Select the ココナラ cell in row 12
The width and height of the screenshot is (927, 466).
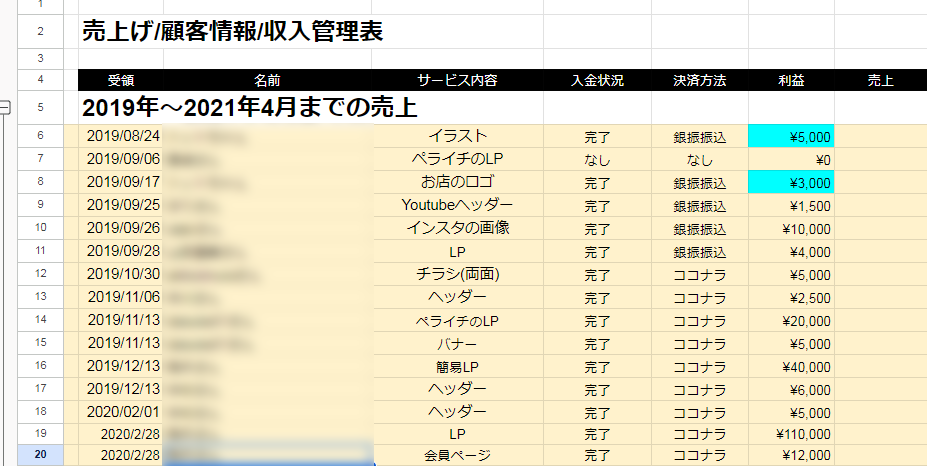click(x=699, y=274)
